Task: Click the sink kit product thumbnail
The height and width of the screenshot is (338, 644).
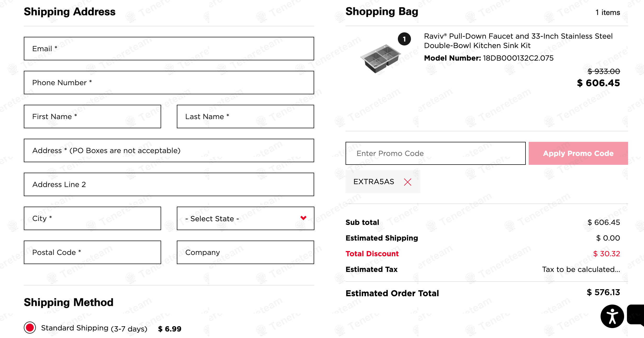Action: click(381, 59)
